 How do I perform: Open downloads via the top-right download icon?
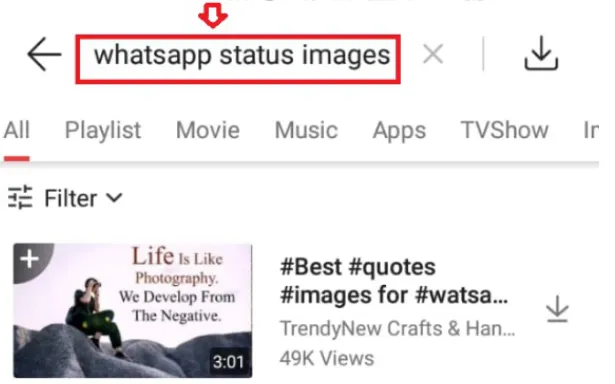(541, 53)
